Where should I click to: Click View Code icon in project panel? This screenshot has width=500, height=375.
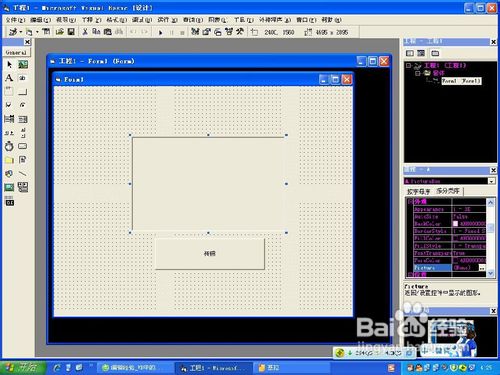coord(410,53)
